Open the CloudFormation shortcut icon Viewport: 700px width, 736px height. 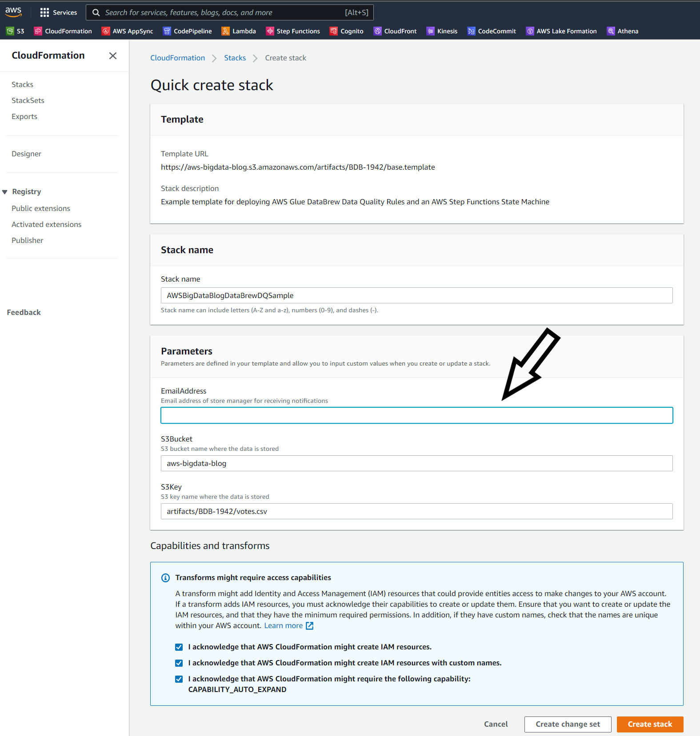click(38, 31)
